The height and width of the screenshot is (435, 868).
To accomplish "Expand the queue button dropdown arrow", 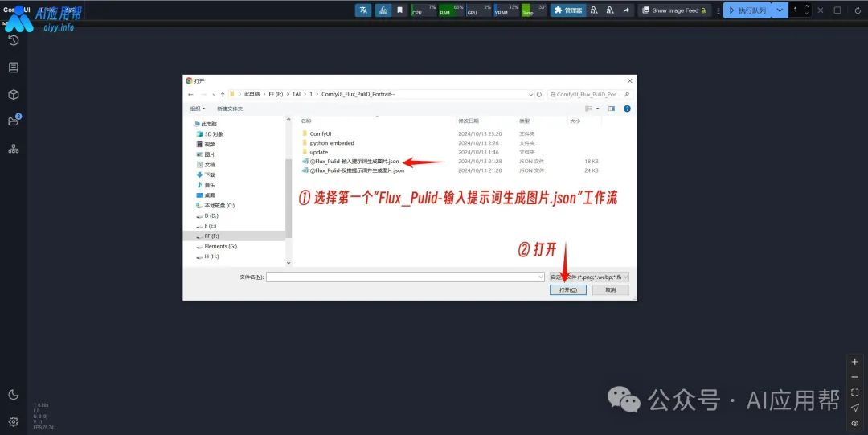I will 780,10.
